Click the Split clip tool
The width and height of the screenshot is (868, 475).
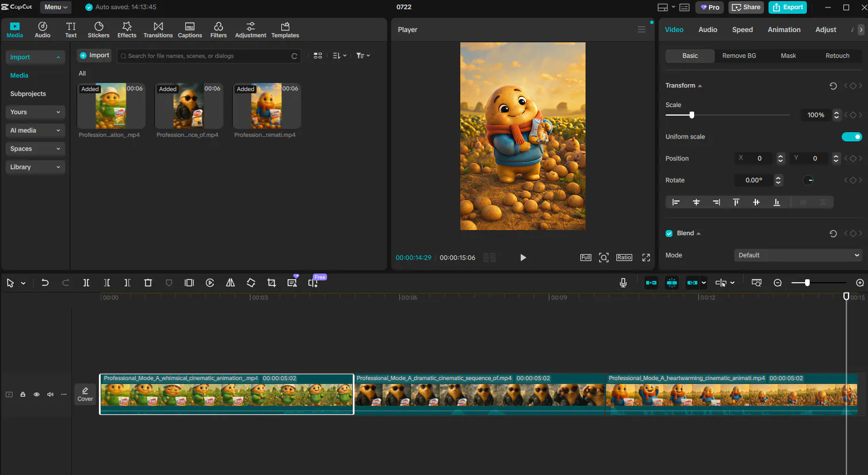[86, 283]
